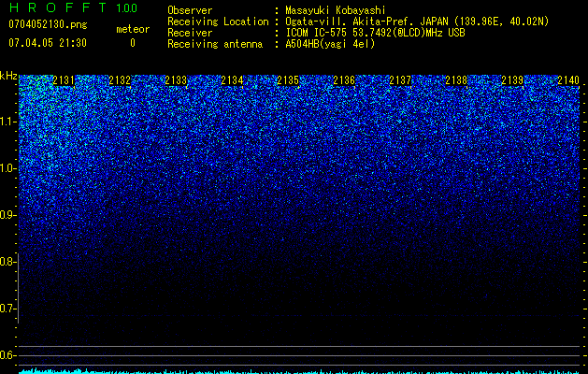Click the meteor count value 0

click(x=133, y=43)
